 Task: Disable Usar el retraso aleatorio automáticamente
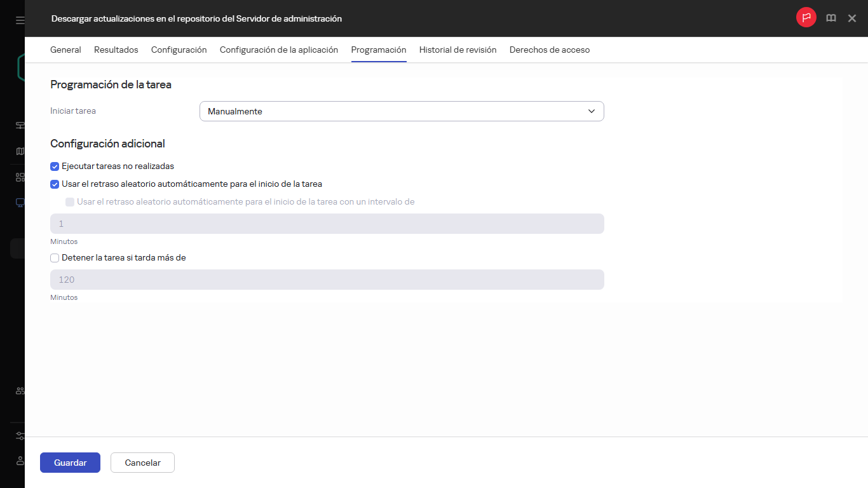click(x=55, y=184)
